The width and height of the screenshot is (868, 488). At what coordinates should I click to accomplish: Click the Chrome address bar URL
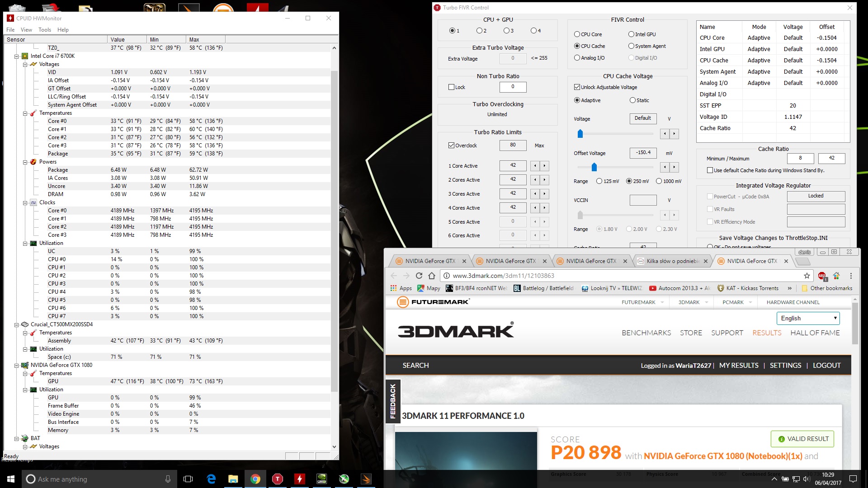pyautogui.click(x=503, y=276)
